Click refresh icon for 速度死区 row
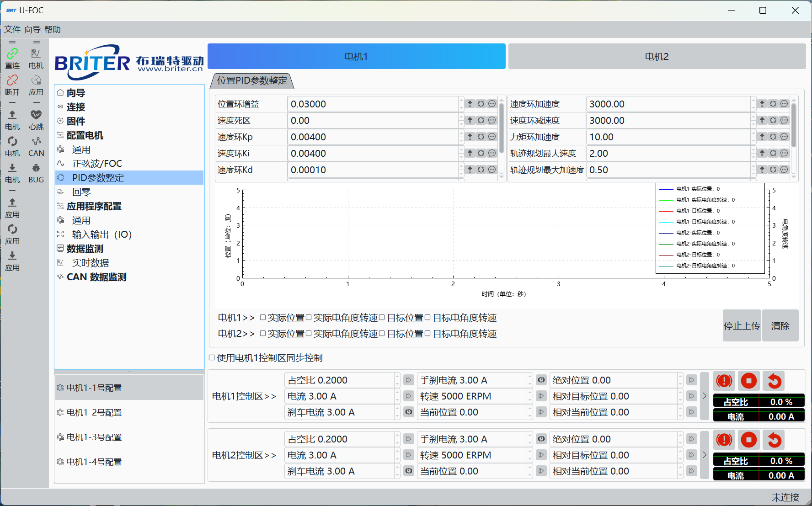 point(481,120)
